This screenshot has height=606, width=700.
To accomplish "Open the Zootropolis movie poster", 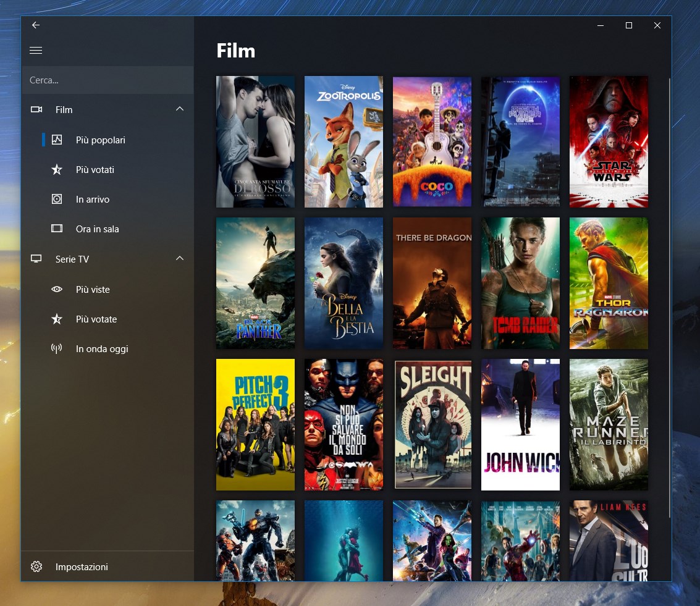I will 344,141.
